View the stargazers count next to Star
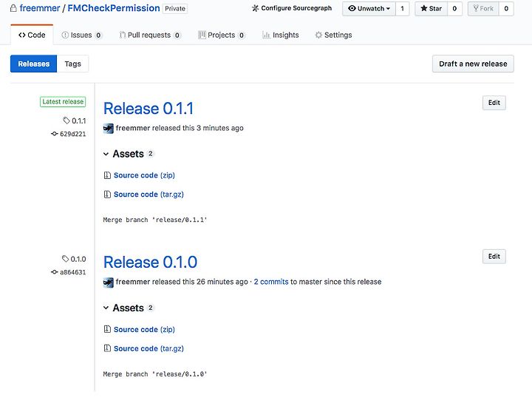The height and width of the screenshot is (403, 532). pyautogui.click(x=454, y=8)
